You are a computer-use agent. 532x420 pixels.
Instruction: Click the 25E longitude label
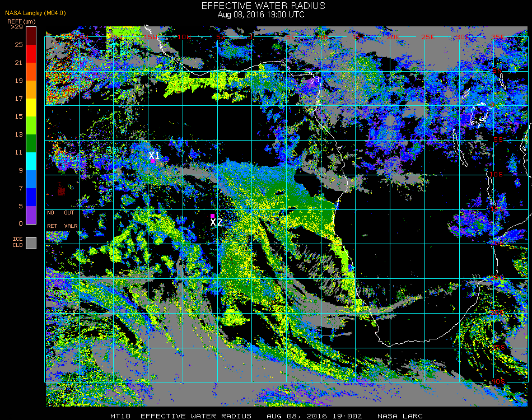[x=428, y=38]
